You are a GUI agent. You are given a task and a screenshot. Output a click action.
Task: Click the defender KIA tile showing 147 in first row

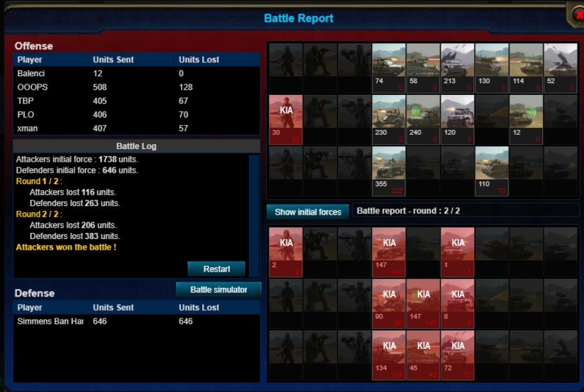389,252
